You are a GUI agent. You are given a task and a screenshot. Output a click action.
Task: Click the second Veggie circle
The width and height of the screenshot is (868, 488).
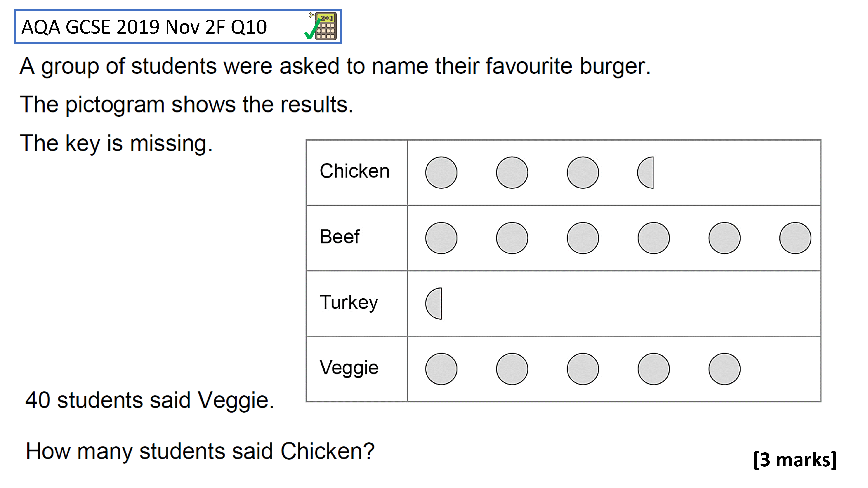(512, 369)
